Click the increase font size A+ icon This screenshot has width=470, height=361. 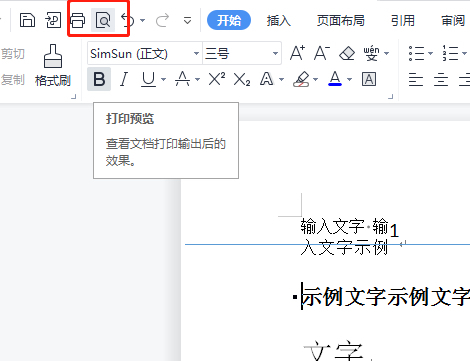click(x=297, y=53)
